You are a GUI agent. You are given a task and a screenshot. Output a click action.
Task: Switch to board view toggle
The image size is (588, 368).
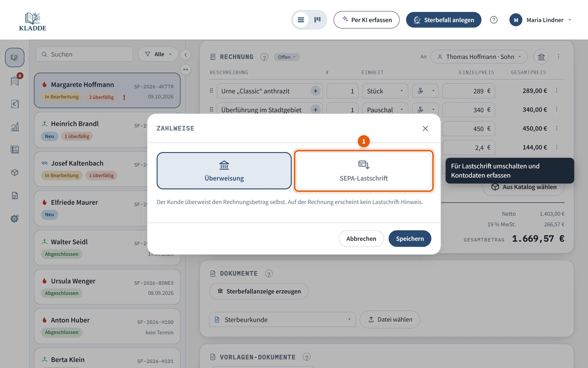click(317, 20)
